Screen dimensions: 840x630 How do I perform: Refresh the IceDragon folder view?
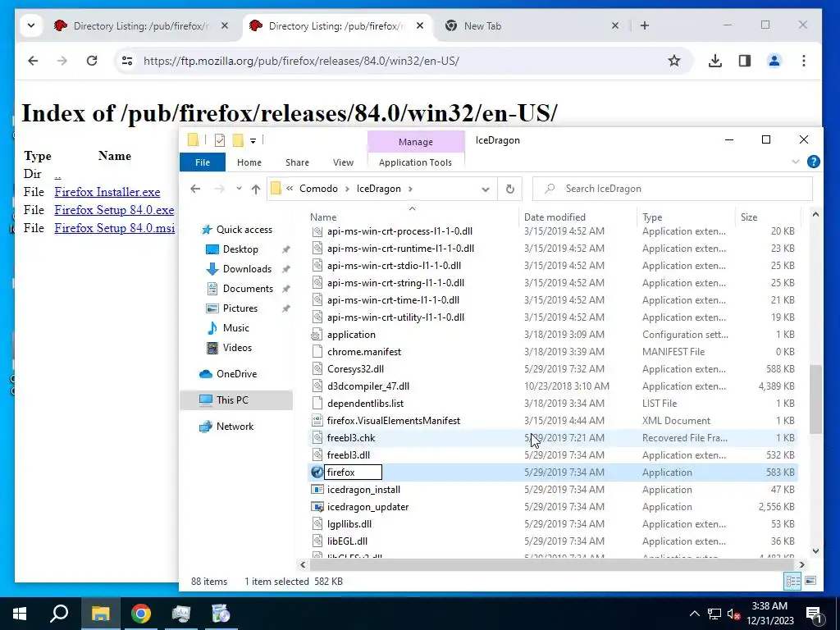coord(510,189)
